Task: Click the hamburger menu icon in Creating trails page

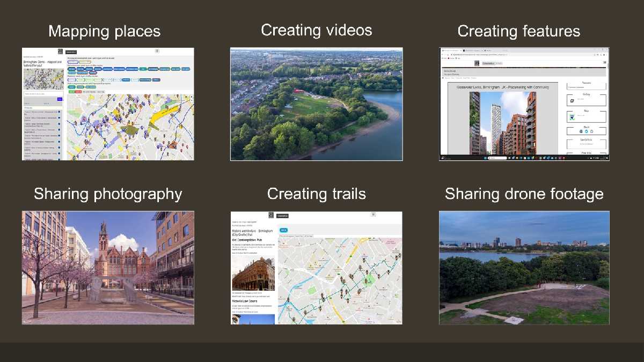Action: pos(372,215)
